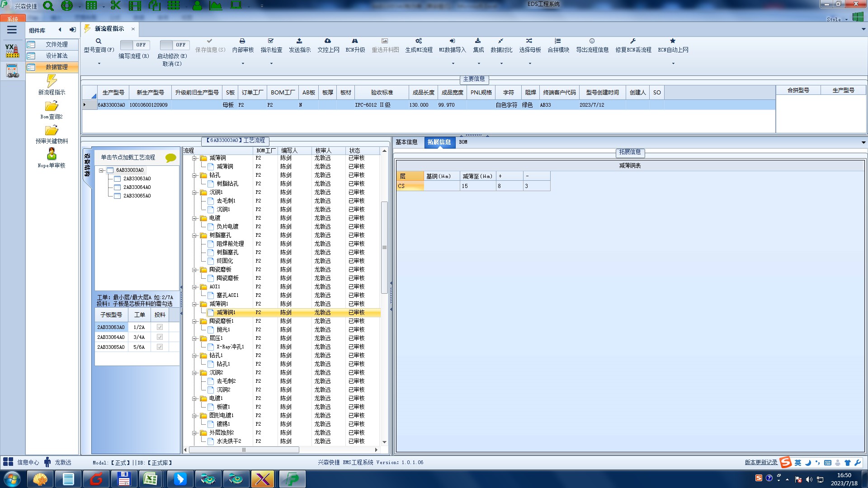This screenshot has width=868, height=488.
Task: Toggle 投料 checkbox for 2AB33063A0
Action: pyautogui.click(x=160, y=327)
